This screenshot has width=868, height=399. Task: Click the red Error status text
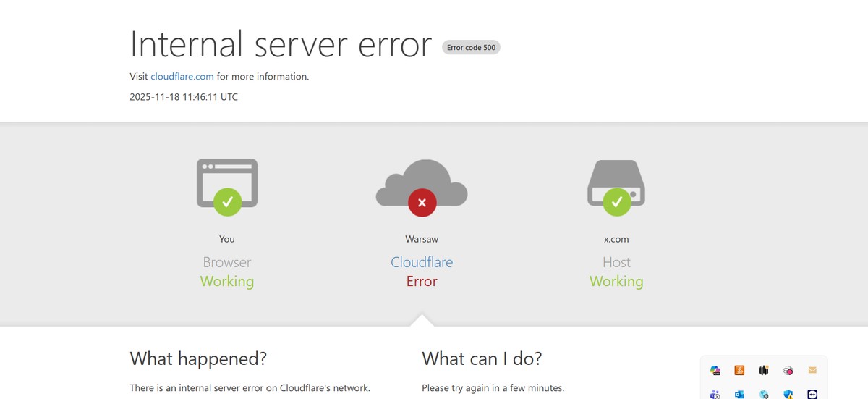[x=422, y=281]
